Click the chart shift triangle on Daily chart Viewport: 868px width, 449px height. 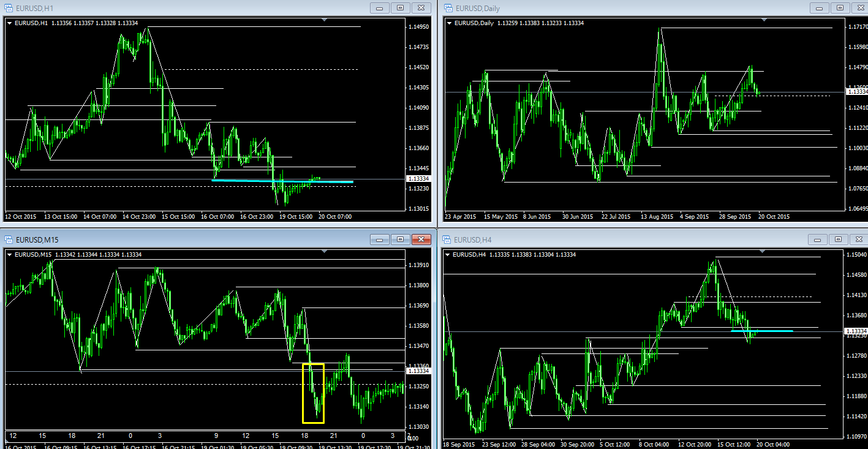click(763, 20)
